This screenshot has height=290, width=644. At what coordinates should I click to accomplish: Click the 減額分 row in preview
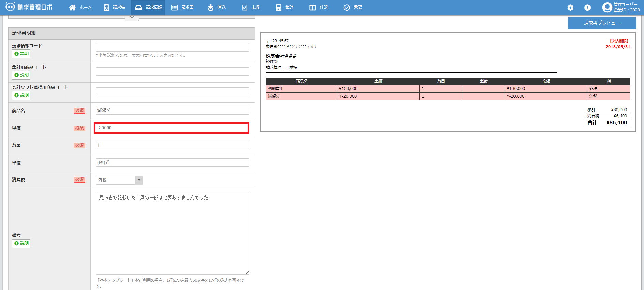click(x=448, y=96)
